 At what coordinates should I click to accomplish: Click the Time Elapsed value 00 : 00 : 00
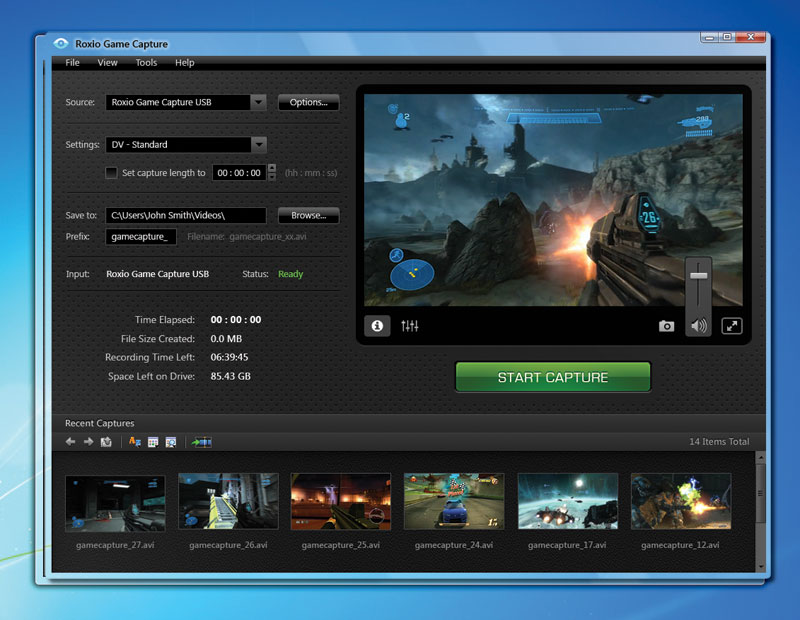pos(236,319)
